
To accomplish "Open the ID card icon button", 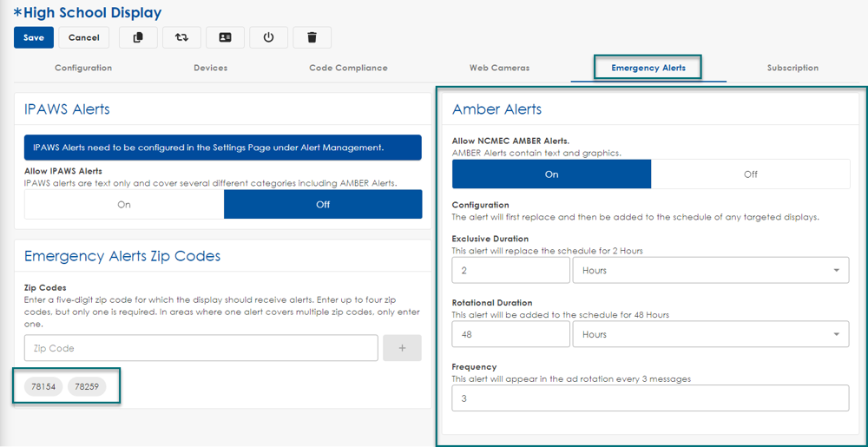I will click(x=225, y=37).
